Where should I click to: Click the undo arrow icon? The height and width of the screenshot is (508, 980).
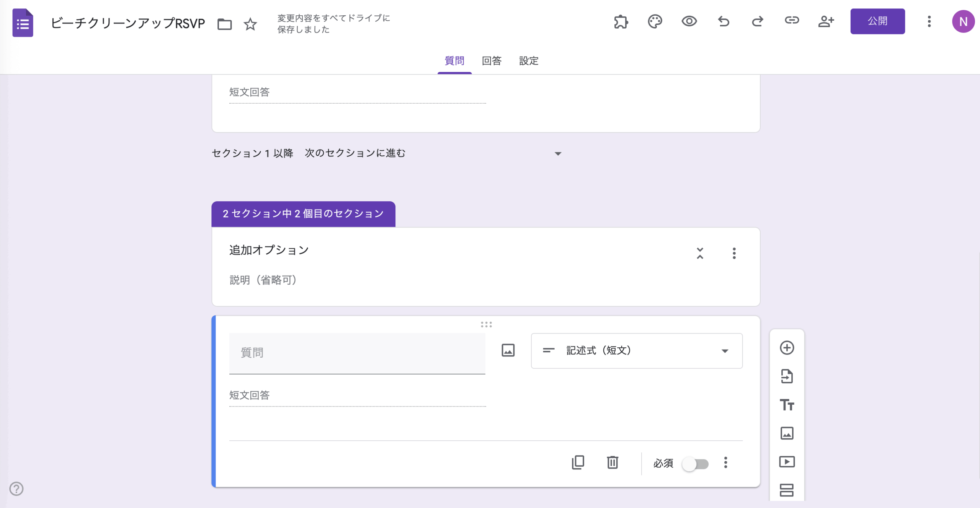(723, 21)
